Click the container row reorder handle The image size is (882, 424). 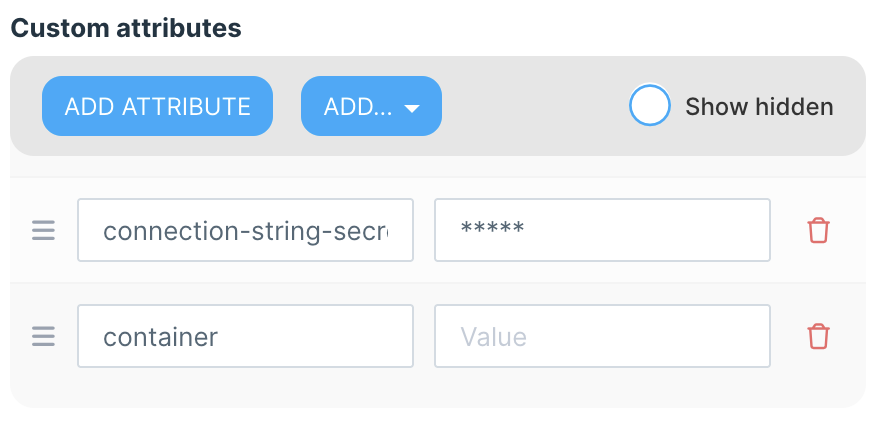[x=43, y=336]
